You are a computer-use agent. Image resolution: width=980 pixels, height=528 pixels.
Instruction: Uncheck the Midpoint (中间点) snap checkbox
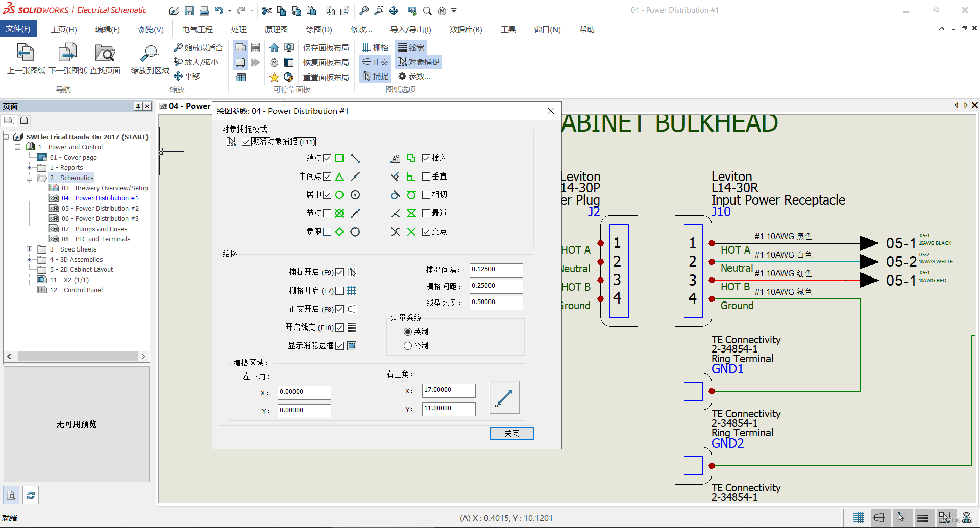pyautogui.click(x=327, y=177)
